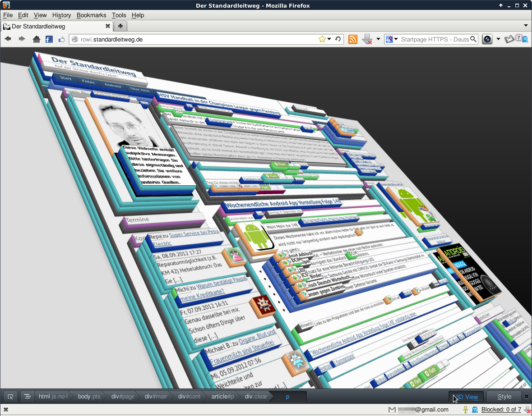
Task: Go back to the previous page
Action: (8, 39)
